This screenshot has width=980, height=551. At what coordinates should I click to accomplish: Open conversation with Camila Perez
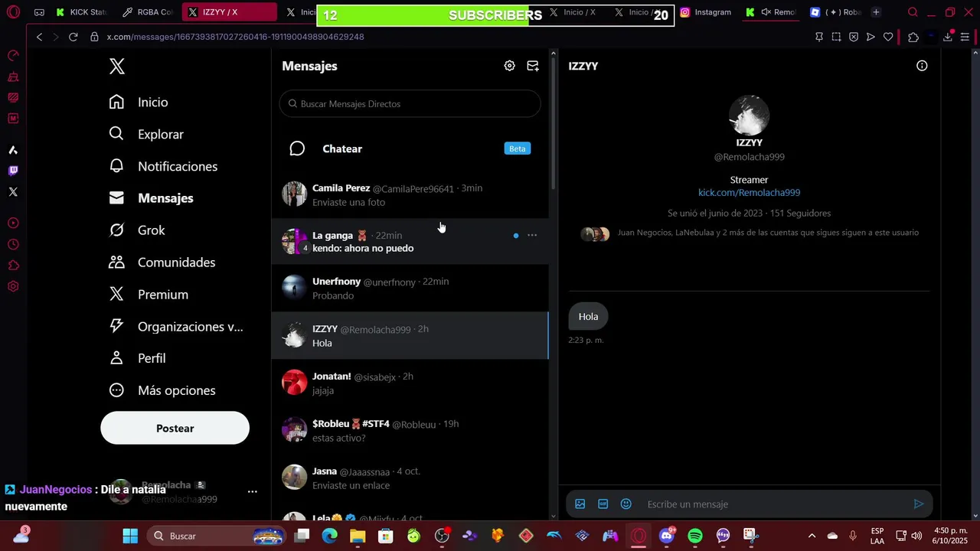click(x=410, y=194)
